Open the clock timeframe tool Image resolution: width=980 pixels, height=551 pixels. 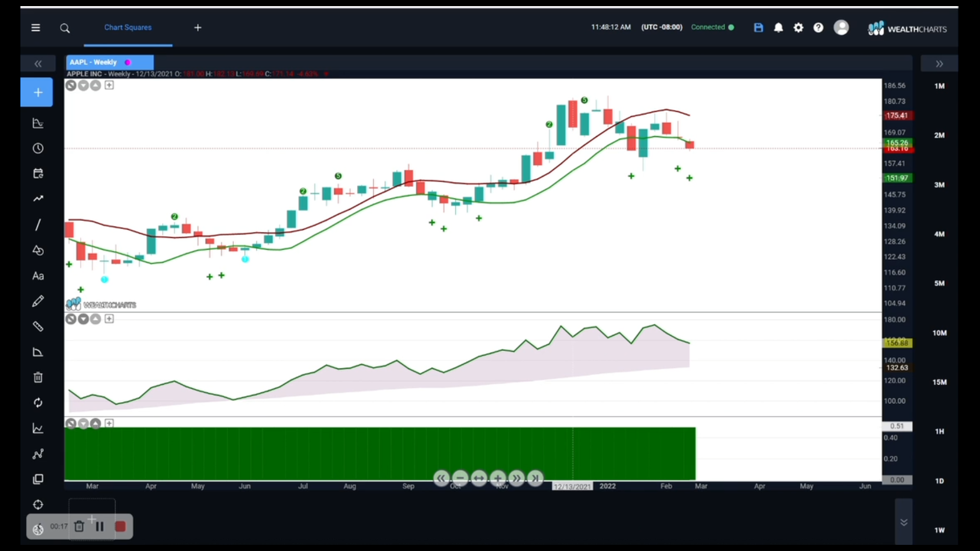(x=38, y=148)
